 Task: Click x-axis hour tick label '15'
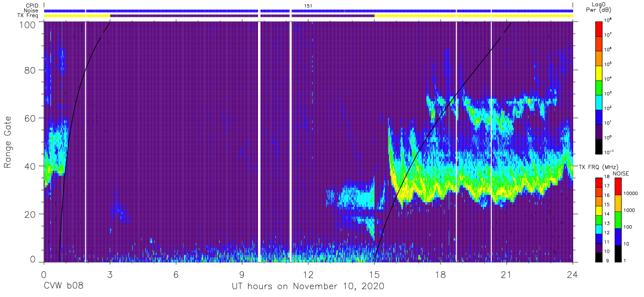(x=374, y=274)
